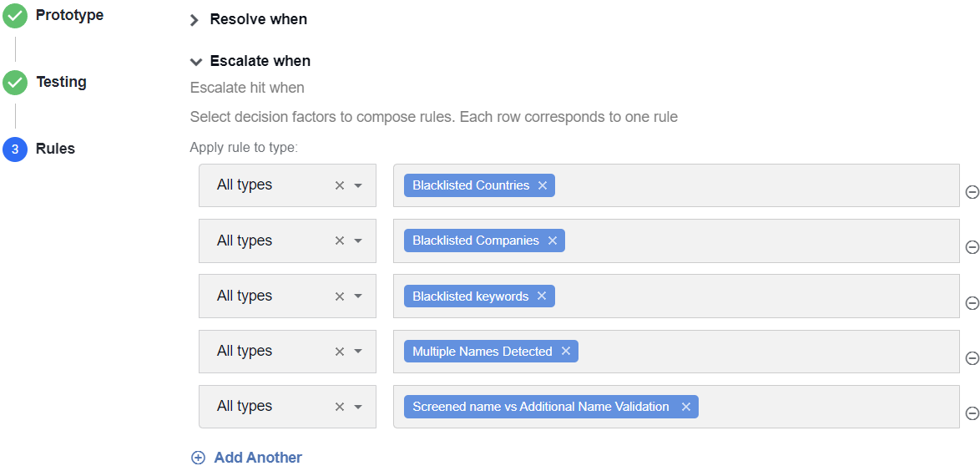
Task: Remove the Blacklisted Countries rule row
Action: click(972, 192)
